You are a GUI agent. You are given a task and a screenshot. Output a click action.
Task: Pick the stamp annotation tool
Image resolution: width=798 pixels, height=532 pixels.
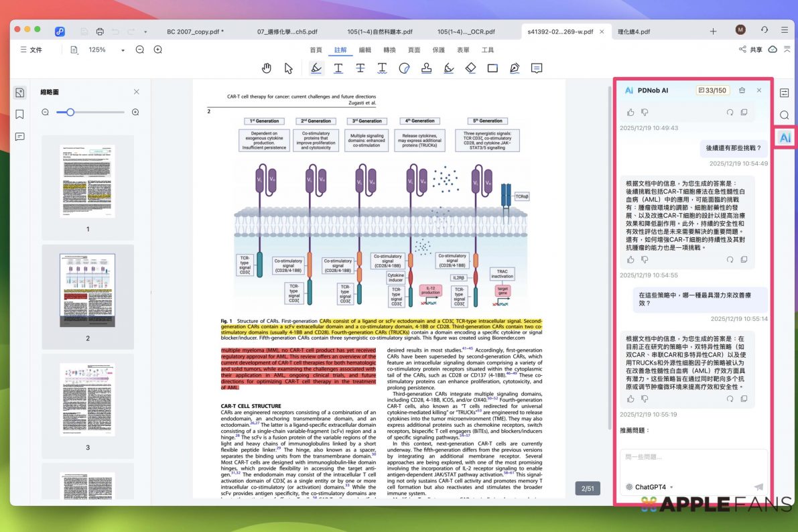425,68
